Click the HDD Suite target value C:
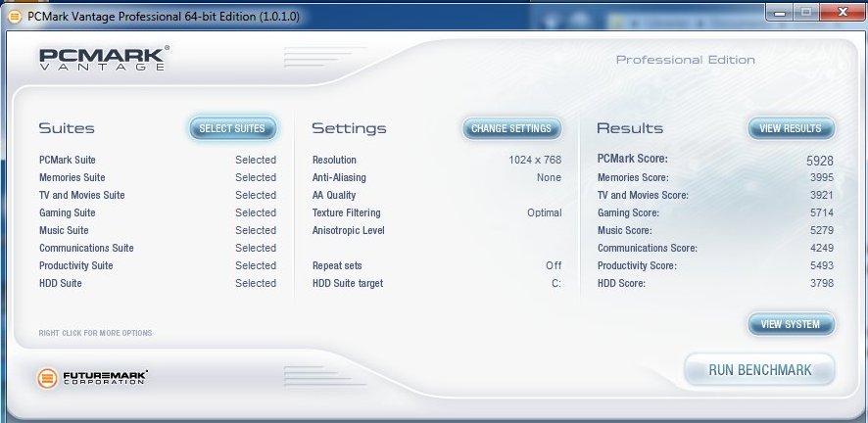This screenshot has height=423, width=868. click(x=556, y=284)
